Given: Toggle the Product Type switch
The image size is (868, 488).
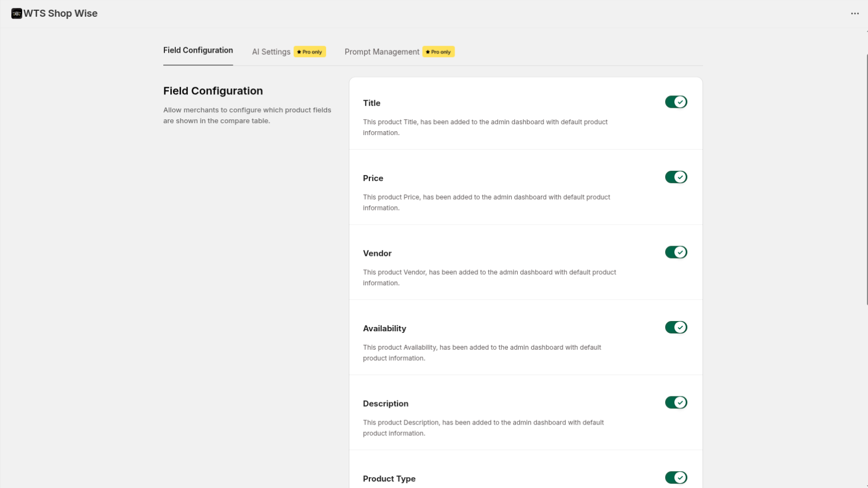Looking at the screenshot, I should tap(676, 478).
